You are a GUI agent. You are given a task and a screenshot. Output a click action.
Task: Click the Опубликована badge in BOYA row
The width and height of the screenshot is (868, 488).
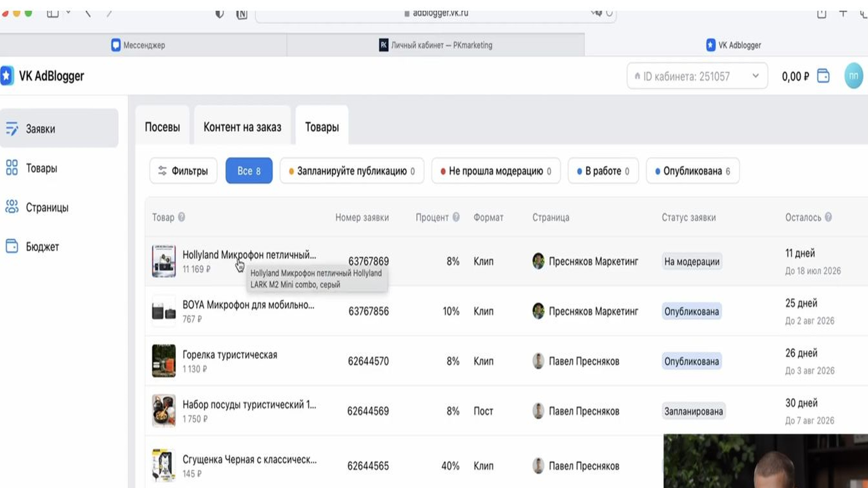click(x=692, y=311)
